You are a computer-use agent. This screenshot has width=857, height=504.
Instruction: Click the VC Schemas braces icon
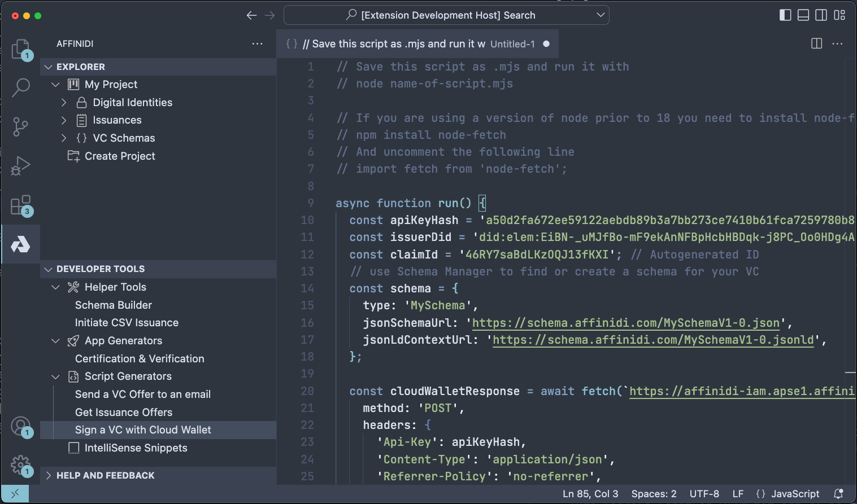(81, 138)
